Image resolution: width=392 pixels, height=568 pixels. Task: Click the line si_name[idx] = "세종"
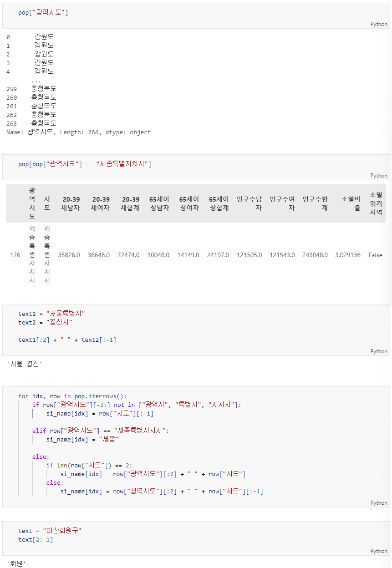(82, 439)
